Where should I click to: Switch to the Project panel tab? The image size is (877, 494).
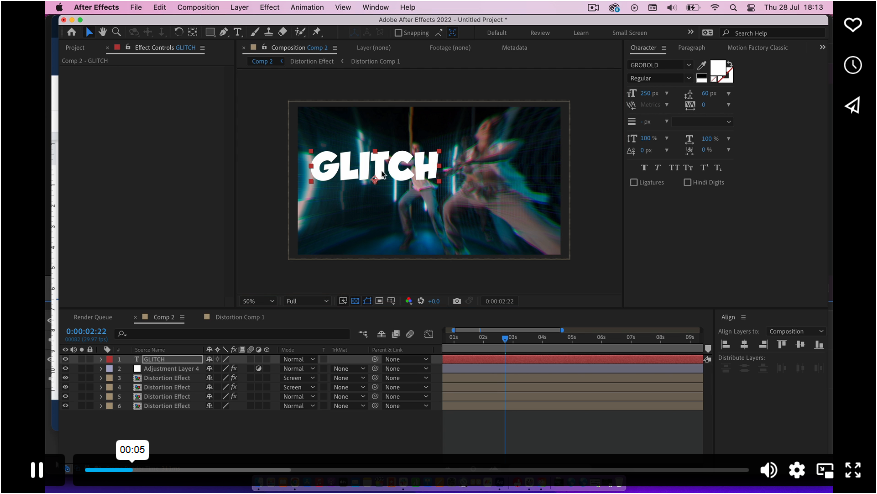[x=75, y=48]
